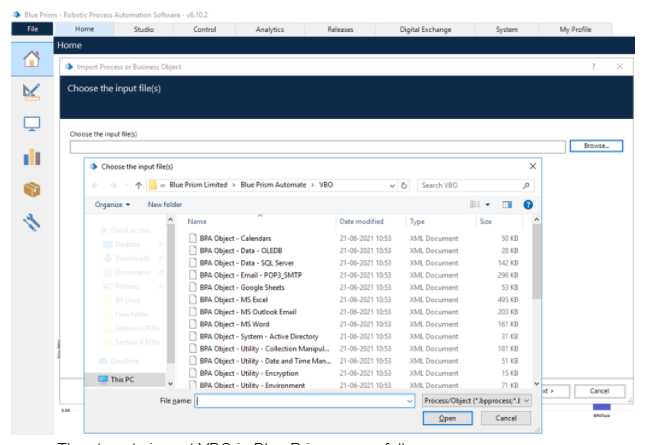Screen dimensions: 660x445
Task: Click the Browse button
Action: (596, 146)
